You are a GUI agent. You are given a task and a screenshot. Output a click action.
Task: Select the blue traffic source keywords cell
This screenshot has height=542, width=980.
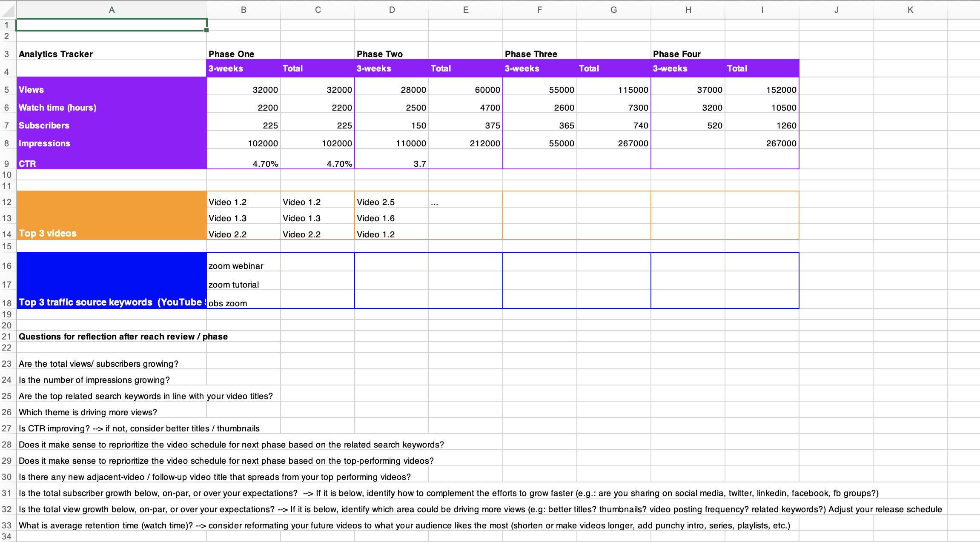pyautogui.click(x=112, y=280)
